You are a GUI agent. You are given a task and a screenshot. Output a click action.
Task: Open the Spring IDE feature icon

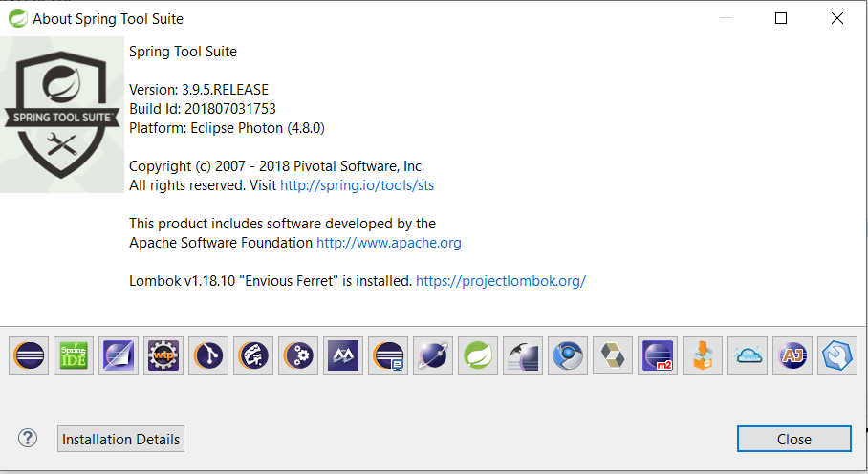tap(74, 355)
